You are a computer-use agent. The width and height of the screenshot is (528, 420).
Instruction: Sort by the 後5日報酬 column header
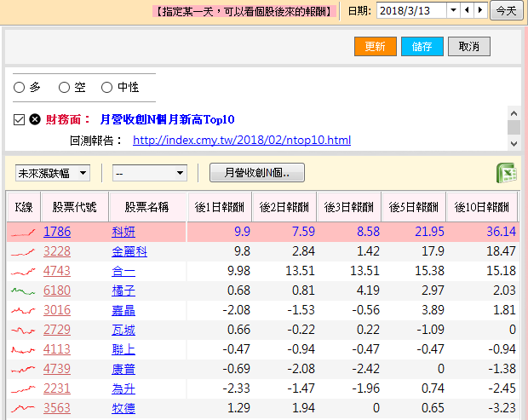413,207
